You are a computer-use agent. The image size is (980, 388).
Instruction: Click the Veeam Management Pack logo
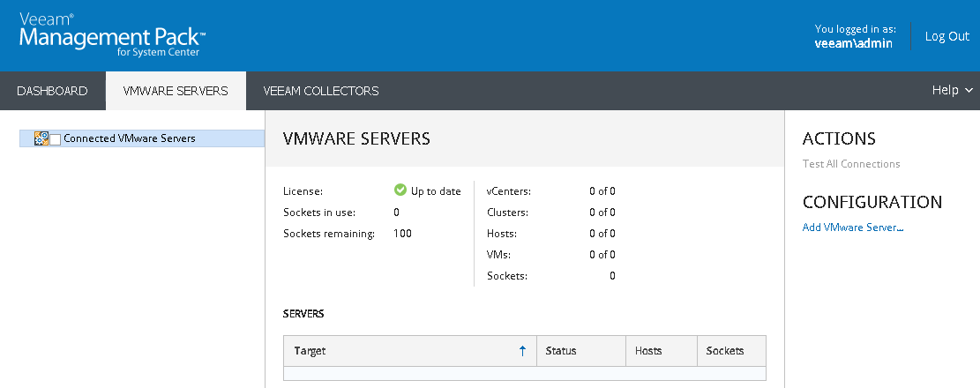112,36
